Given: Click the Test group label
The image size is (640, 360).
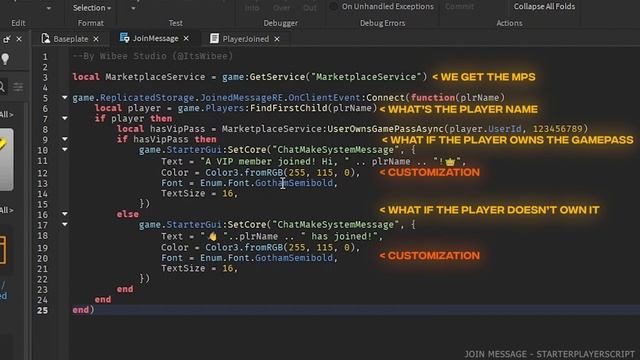Looking at the screenshot, I should pyautogui.click(x=176, y=23).
